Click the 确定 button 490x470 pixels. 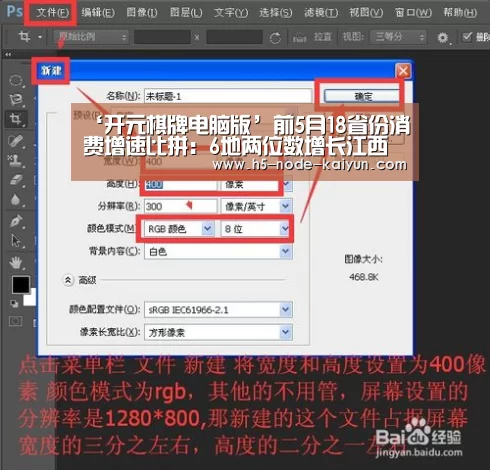[x=362, y=97]
